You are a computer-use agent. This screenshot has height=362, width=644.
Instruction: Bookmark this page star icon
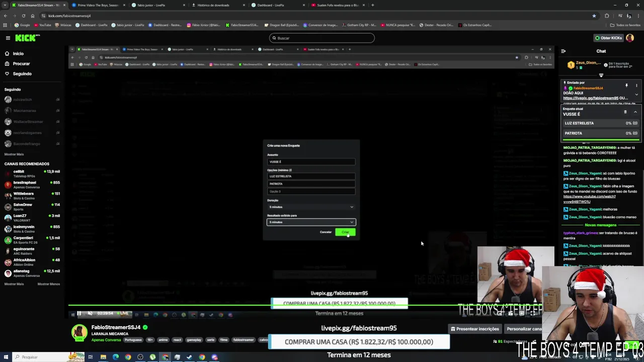(x=594, y=16)
